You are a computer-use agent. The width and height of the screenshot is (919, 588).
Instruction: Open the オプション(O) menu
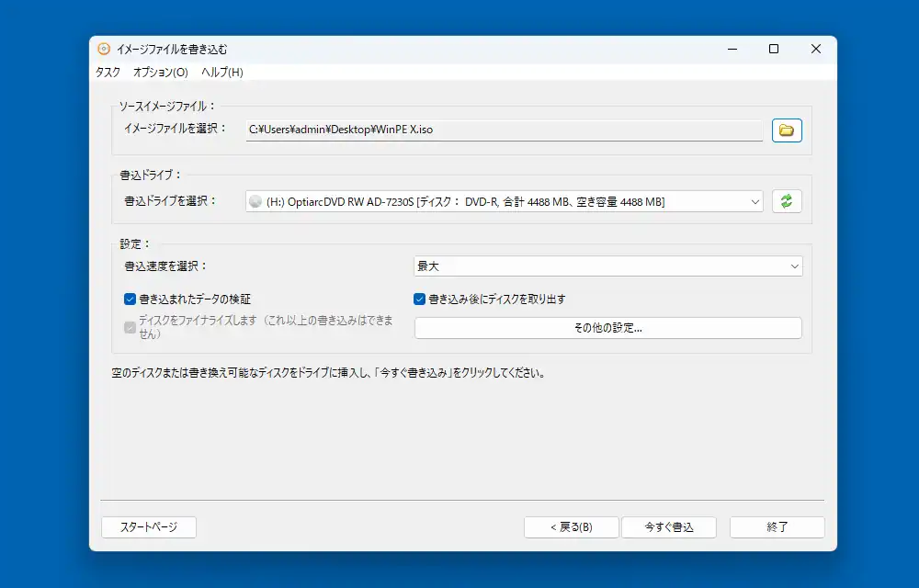(x=160, y=73)
